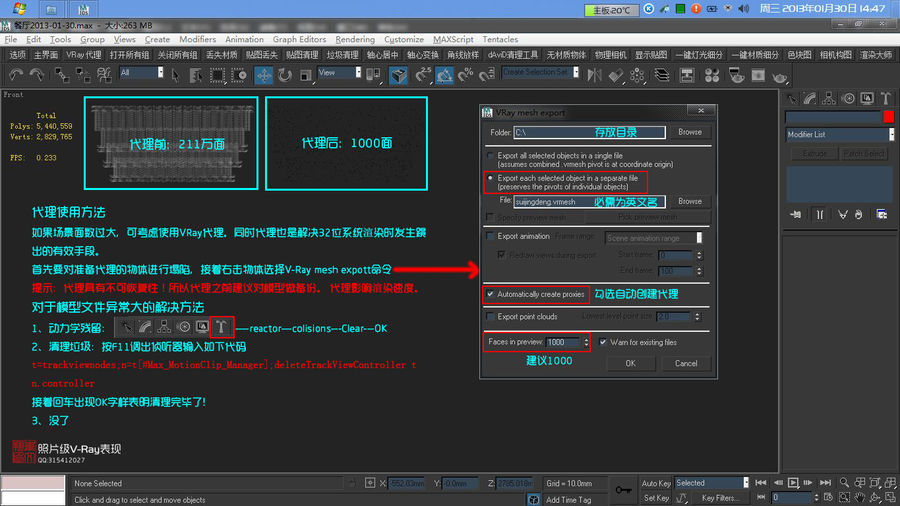Enable Export point clouds checkbox
Image resolution: width=900 pixels, height=506 pixels.
point(490,316)
